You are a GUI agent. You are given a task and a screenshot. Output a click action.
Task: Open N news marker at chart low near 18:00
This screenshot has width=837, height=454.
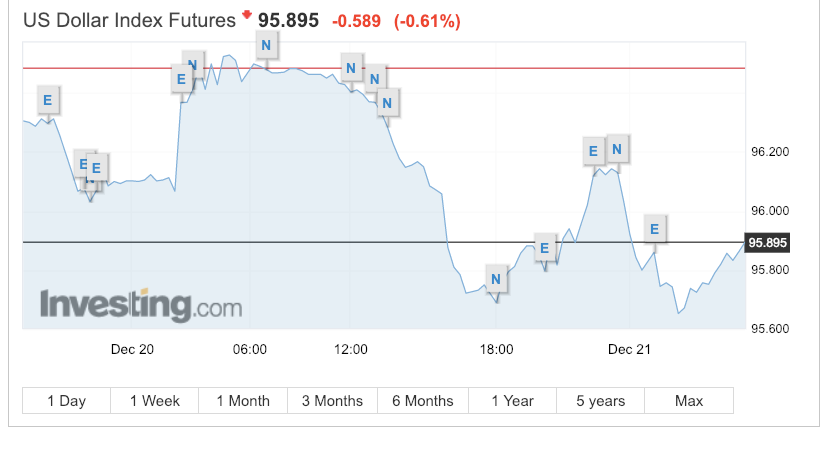pos(496,279)
